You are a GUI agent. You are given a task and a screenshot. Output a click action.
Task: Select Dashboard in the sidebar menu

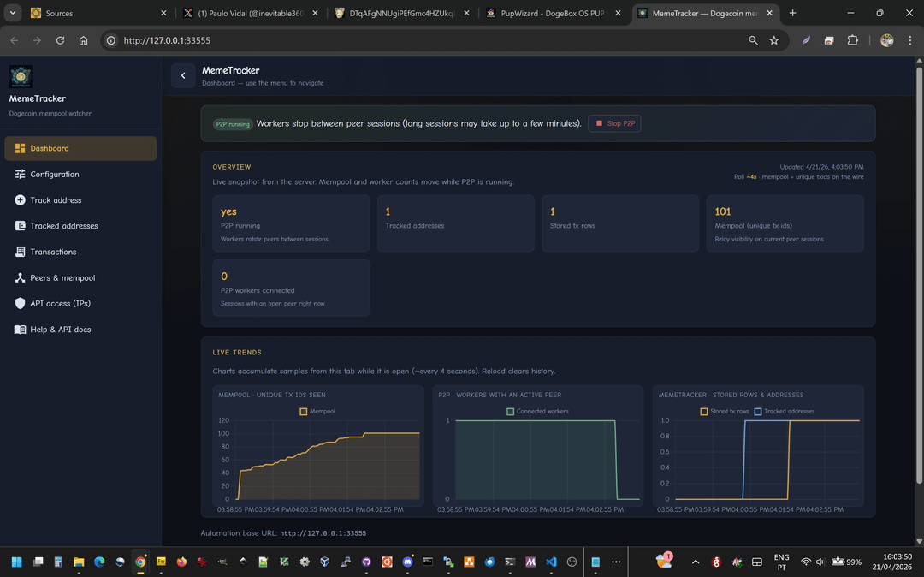(x=80, y=148)
